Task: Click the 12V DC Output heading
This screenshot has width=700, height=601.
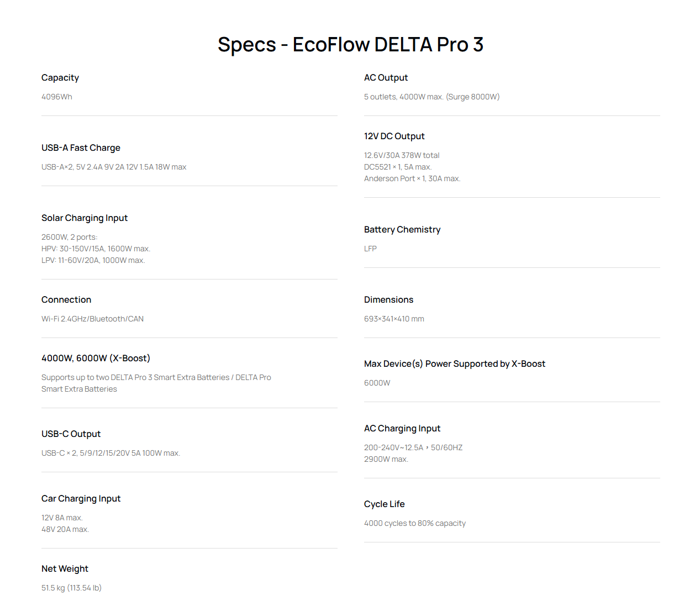Action: [x=394, y=136]
